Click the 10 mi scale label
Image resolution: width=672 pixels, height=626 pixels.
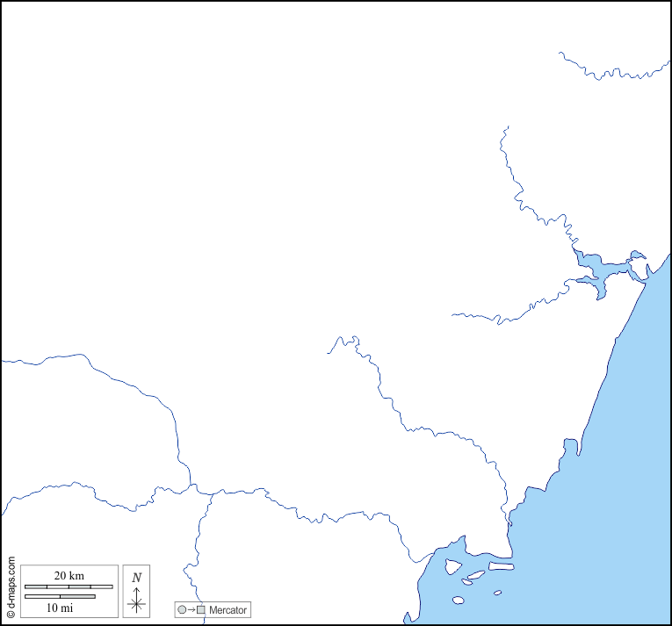(60, 608)
